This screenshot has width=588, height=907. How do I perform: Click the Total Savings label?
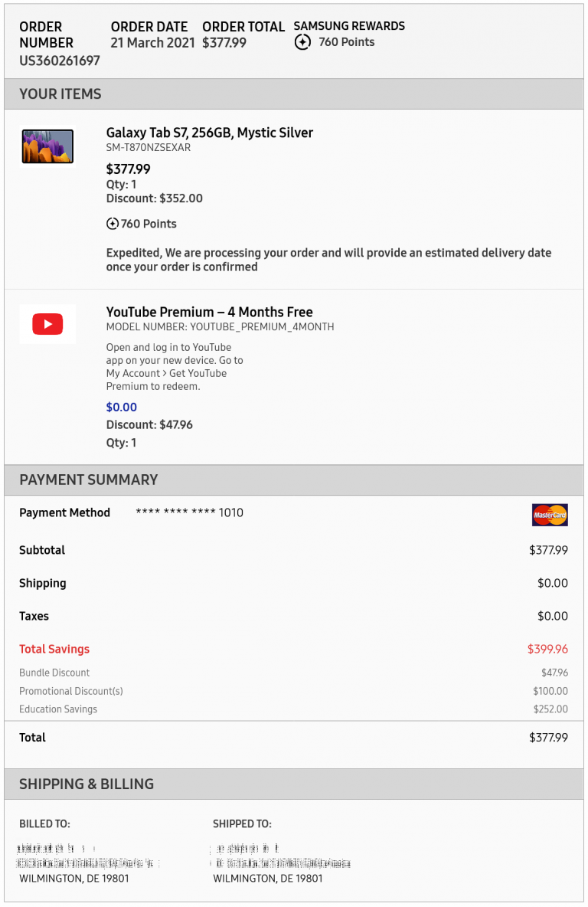coord(54,649)
